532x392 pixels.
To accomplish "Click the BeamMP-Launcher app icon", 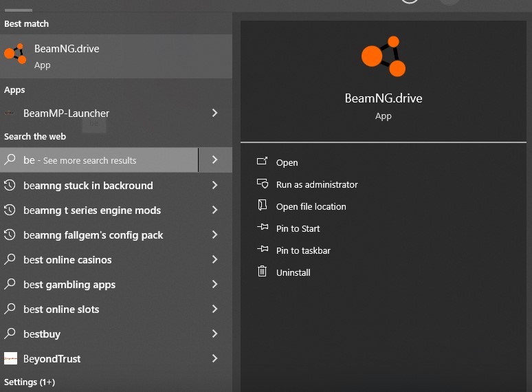I will 10,113.
